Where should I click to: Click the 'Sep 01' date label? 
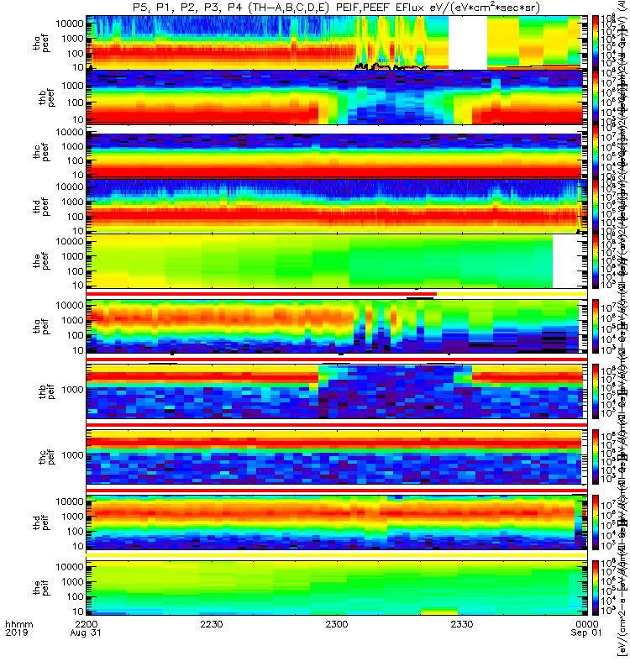pos(586,633)
